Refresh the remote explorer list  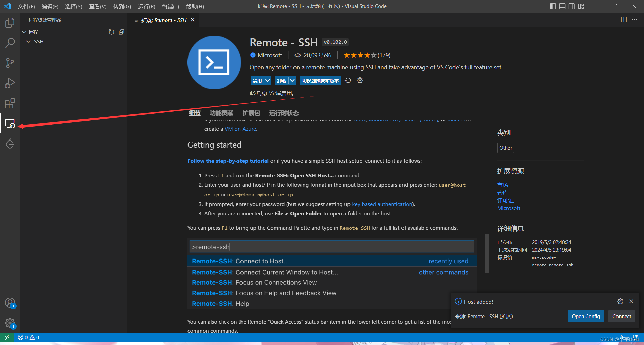point(111,32)
